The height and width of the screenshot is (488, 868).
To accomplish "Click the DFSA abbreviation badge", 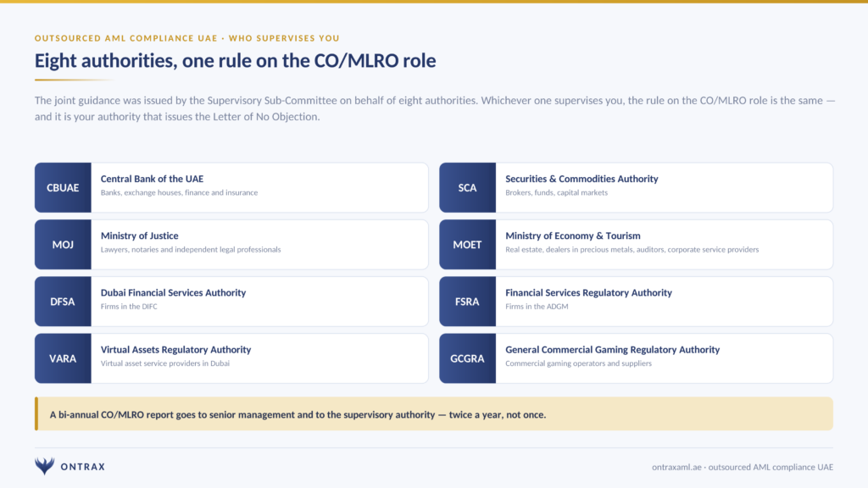I will pos(63,302).
